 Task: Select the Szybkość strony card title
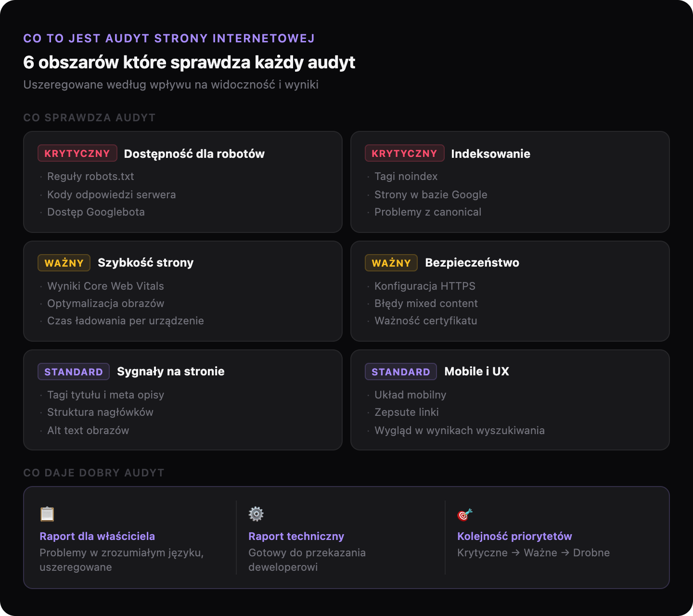click(x=146, y=262)
